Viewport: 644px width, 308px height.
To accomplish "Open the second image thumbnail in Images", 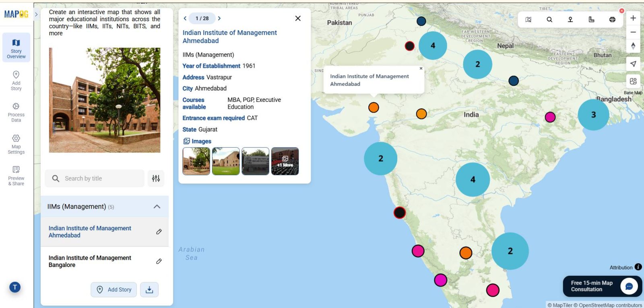I will (x=226, y=161).
